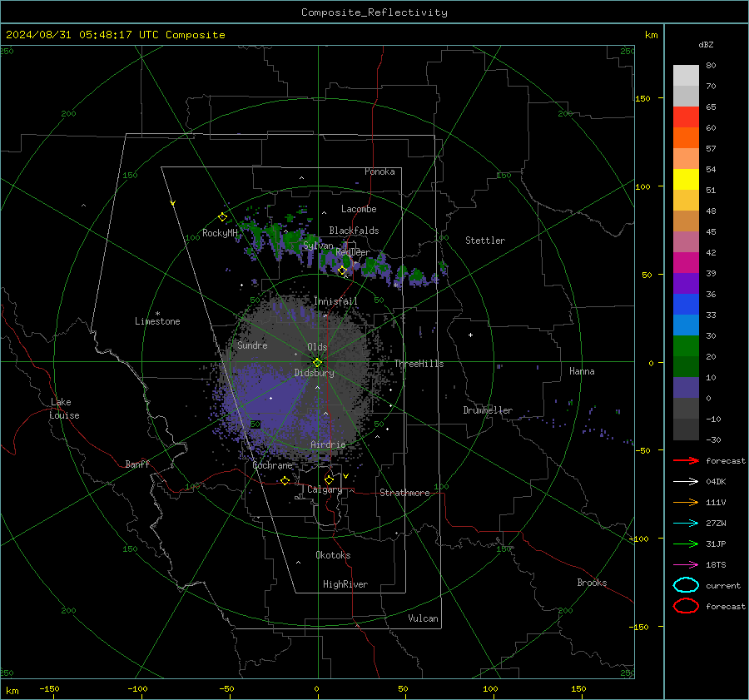This screenshot has height=700, width=749.
Task: Click the white plus marker west of Hanna
Action: point(470,335)
